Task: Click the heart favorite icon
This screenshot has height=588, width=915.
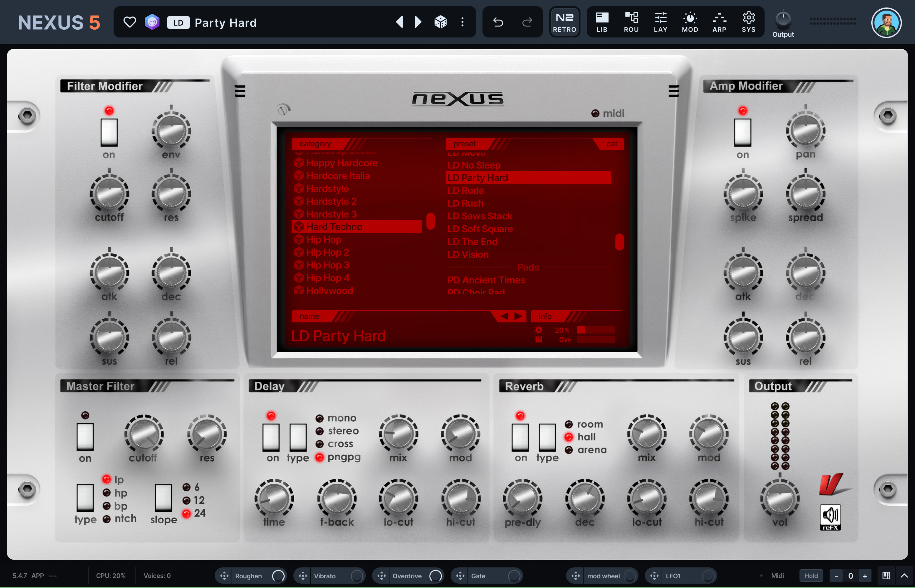Action: [130, 22]
